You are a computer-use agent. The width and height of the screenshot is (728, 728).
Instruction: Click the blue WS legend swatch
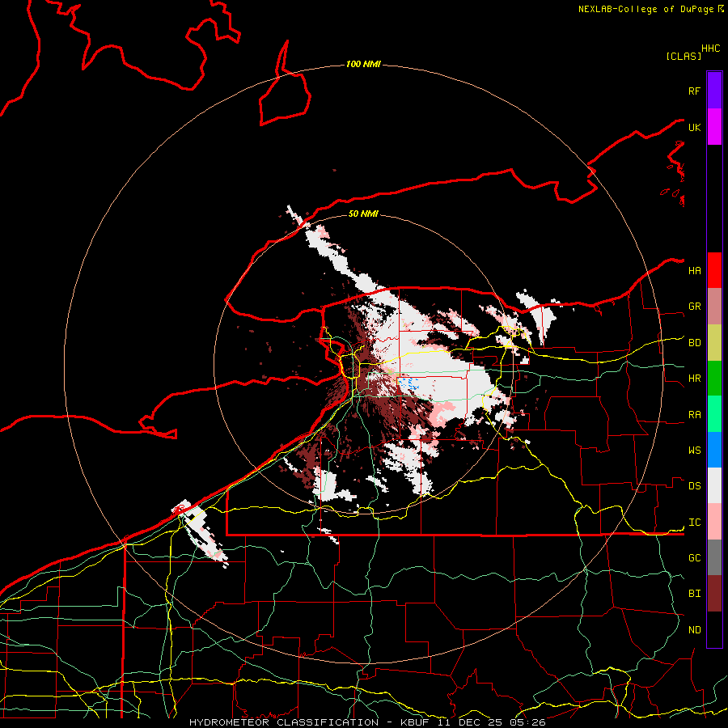click(x=714, y=450)
